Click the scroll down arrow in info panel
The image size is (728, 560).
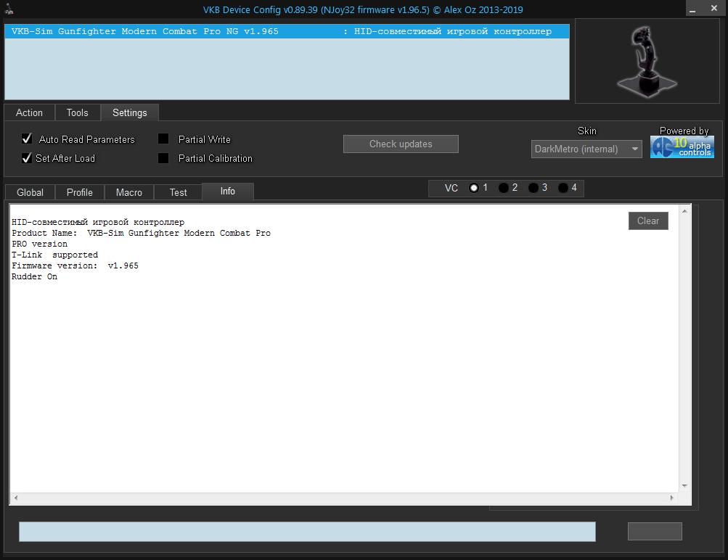tap(684, 486)
